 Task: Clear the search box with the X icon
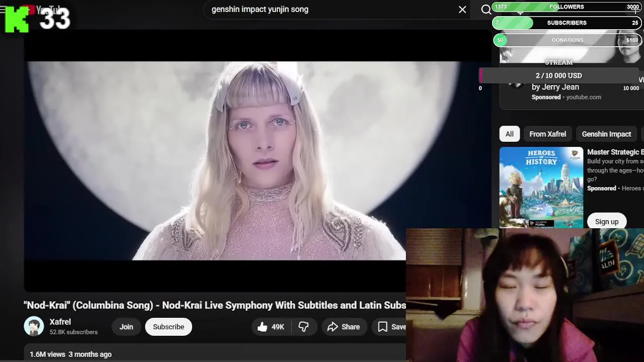tap(462, 10)
